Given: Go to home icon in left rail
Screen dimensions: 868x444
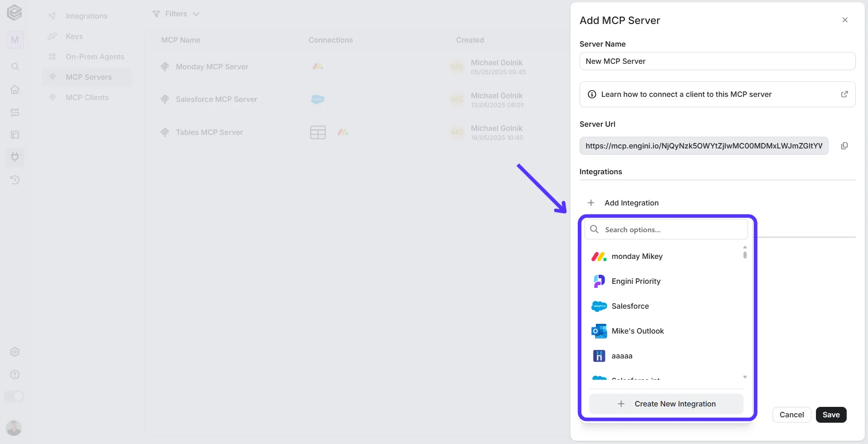Looking at the screenshot, I should click(x=15, y=89).
